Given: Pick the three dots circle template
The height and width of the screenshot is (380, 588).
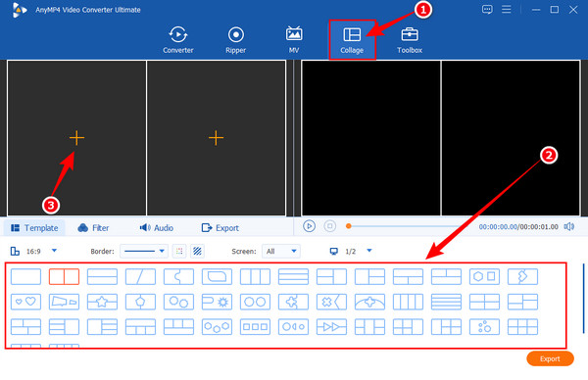Looking at the screenshot, I should click(x=484, y=327).
